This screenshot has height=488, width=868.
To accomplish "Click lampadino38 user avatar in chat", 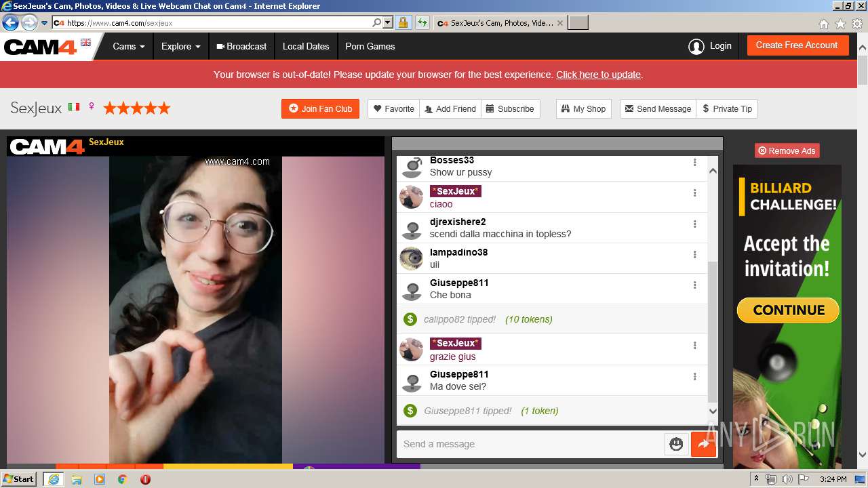I will click(411, 258).
